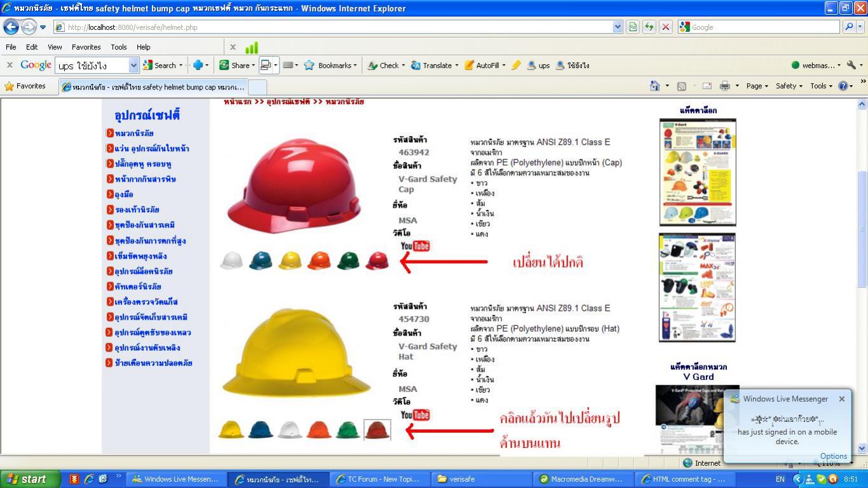
Task: Expand the Recent Pages arrow next to Forward
Action: click(43, 27)
